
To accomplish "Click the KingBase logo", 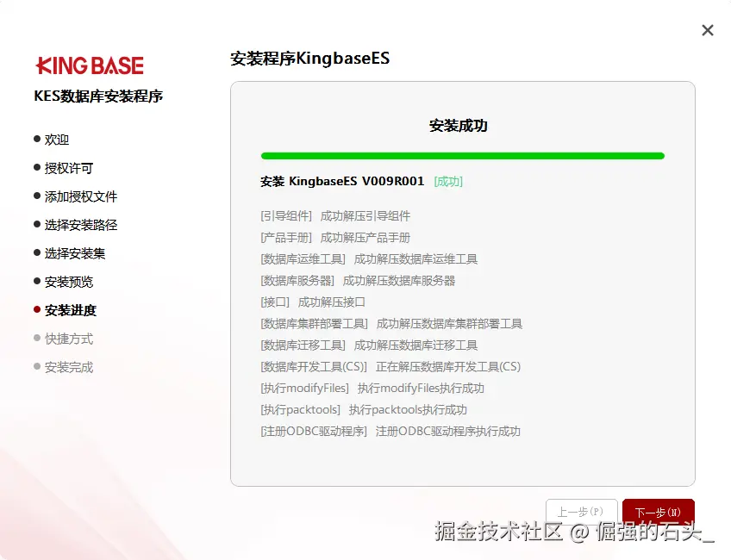I will [89, 65].
